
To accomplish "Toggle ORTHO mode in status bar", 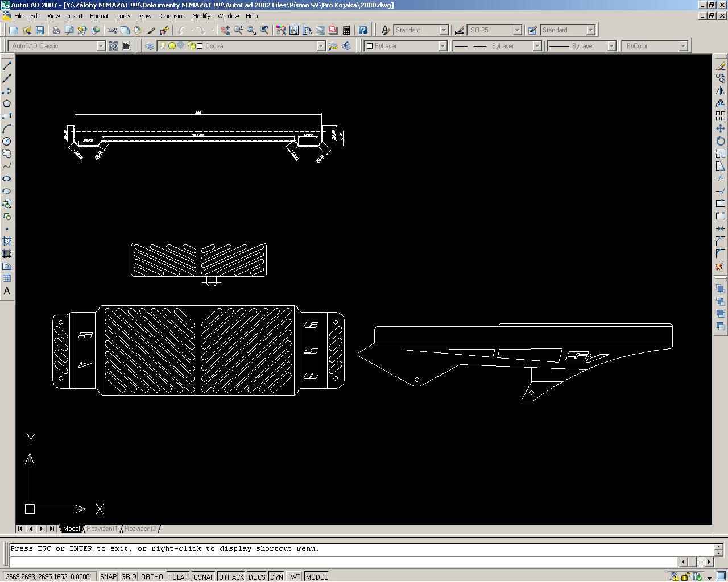I will point(152,576).
